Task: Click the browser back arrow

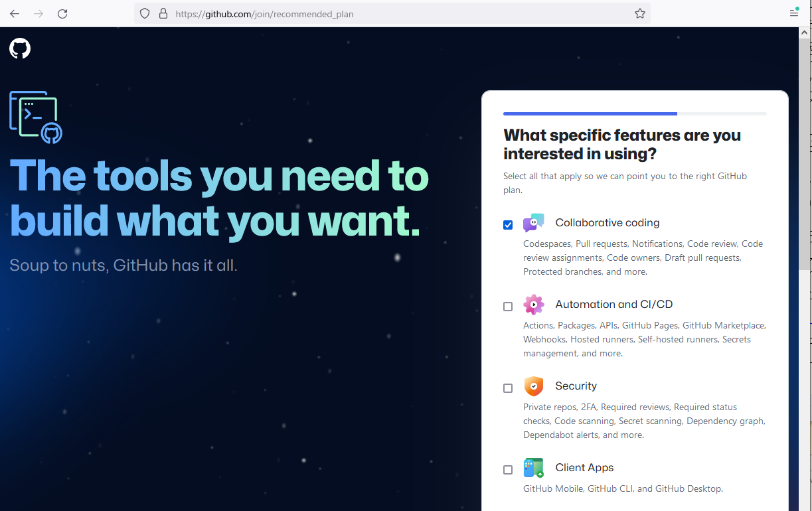Action: point(15,13)
